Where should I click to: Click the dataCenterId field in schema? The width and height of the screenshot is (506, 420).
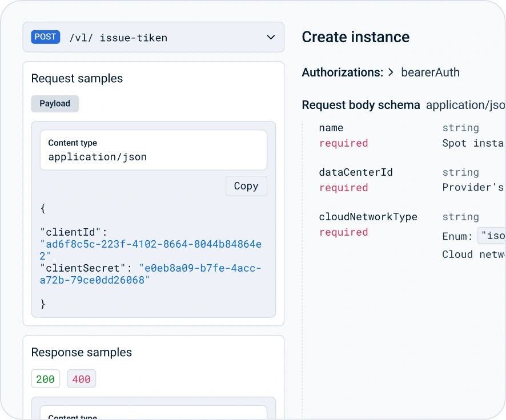(356, 172)
